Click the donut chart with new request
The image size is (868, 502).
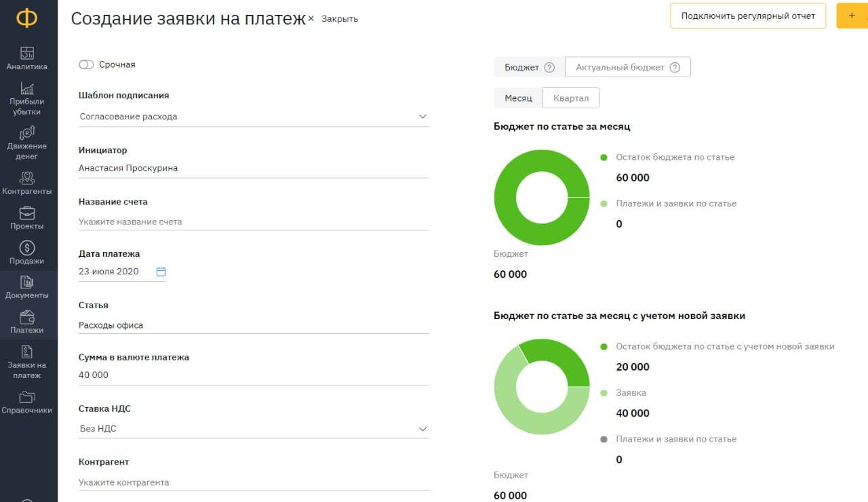(542, 387)
